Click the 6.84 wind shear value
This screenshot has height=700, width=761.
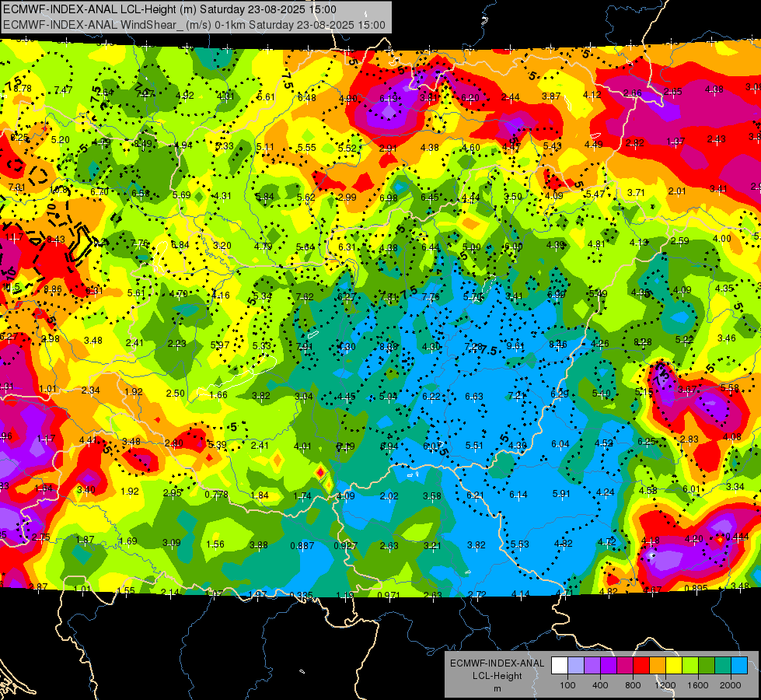point(180,245)
